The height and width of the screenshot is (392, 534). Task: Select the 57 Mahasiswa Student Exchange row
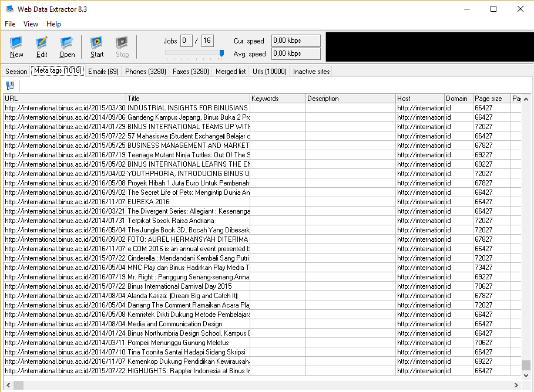(262, 136)
